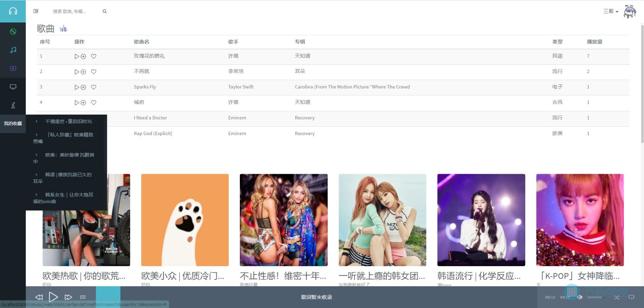Expand chevron beside 韩系女生｜让你大饱耳福的solo曲
Image resolution: width=644 pixels, height=308 pixels.
pos(36,195)
